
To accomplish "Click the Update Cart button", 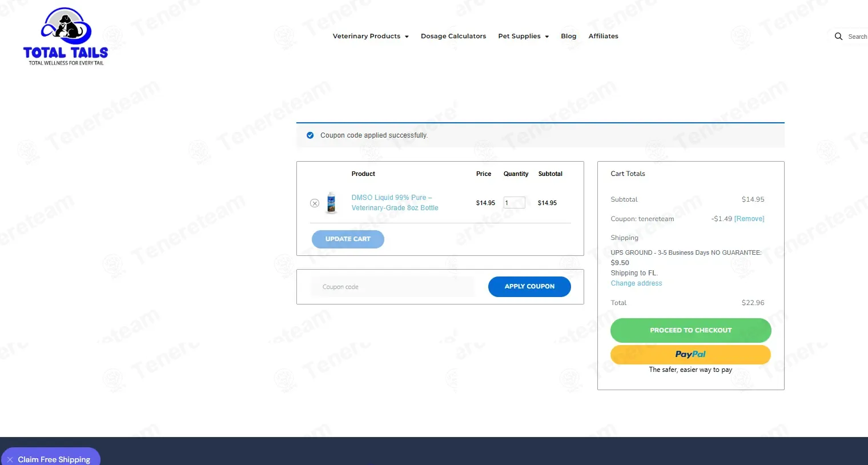I will pyautogui.click(x=348, y=239).
